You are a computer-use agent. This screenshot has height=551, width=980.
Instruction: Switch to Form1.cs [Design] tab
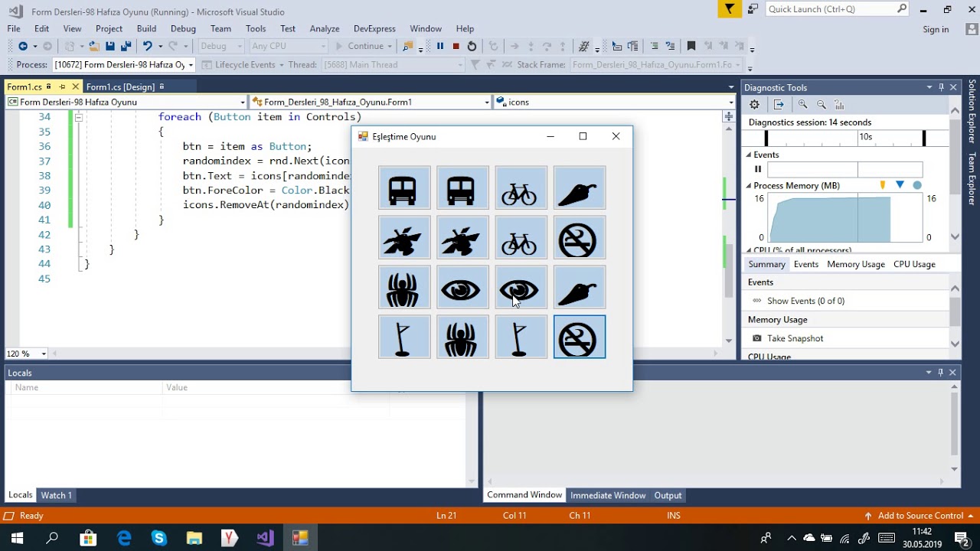[120, 86]
